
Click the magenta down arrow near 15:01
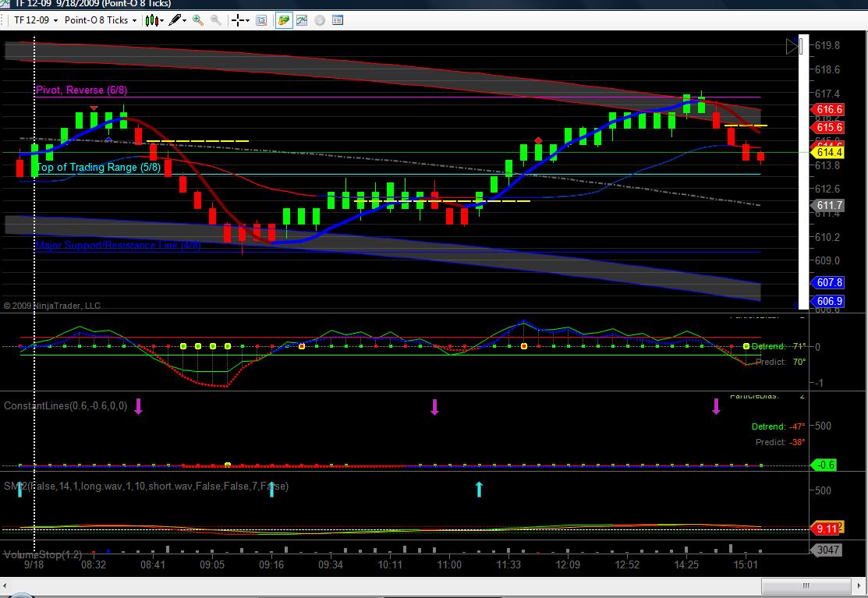[x=716, y=407]
